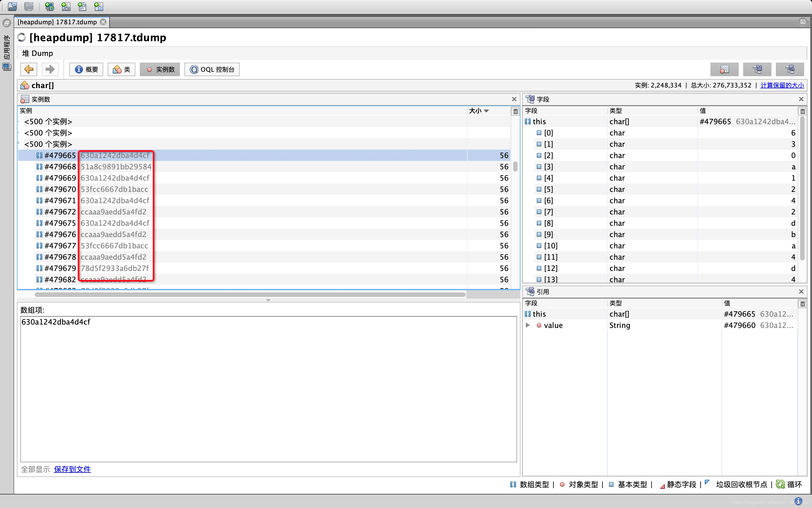Select instance #479679
The height and width of the screenshot is (508, 812).
pyautogui.click(x=264, y=268)
